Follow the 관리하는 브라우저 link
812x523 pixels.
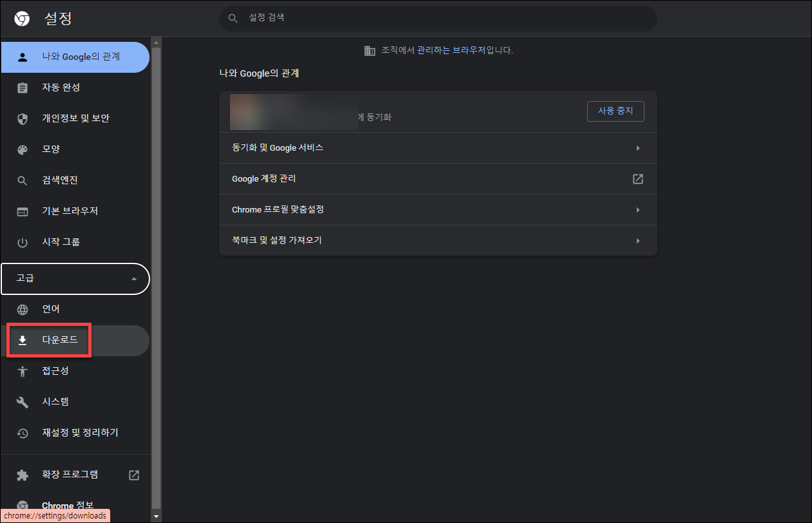pos(451,50)
